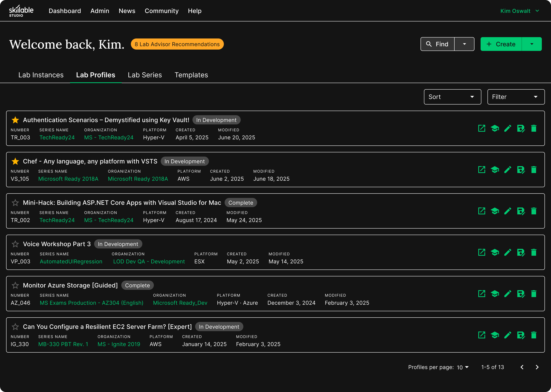Screen dimensions: 551x392
Task: Edit Voice Workshop Part 3 with pencil icon
Action: point(508,252)
